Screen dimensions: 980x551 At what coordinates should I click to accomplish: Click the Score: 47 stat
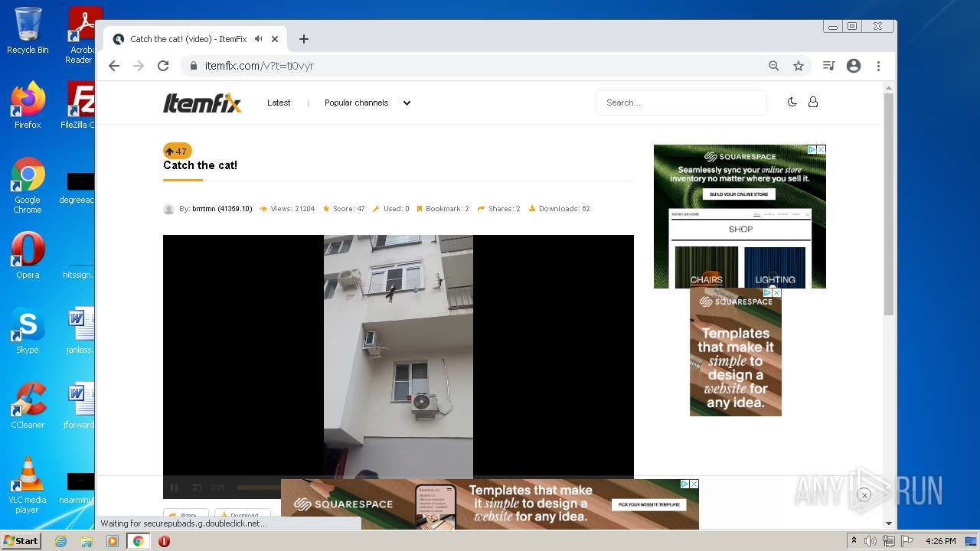344,209
